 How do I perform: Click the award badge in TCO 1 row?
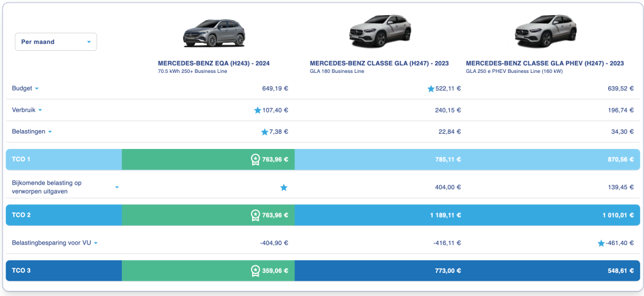click(x=255, y=160)
